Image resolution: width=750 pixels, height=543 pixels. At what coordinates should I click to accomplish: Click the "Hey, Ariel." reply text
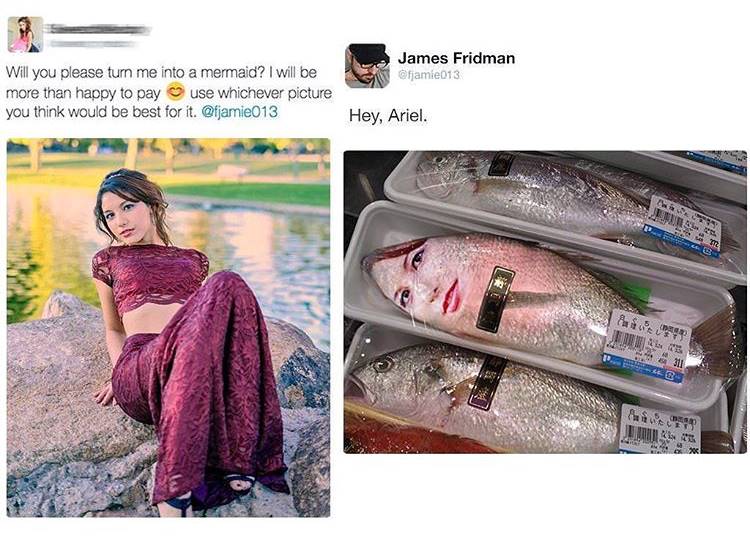point(388,116)
